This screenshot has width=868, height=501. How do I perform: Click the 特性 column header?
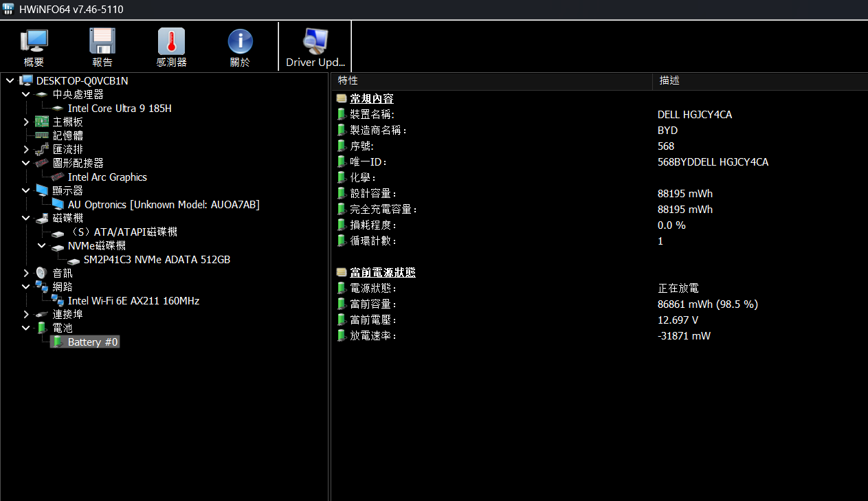coord(492,80)
